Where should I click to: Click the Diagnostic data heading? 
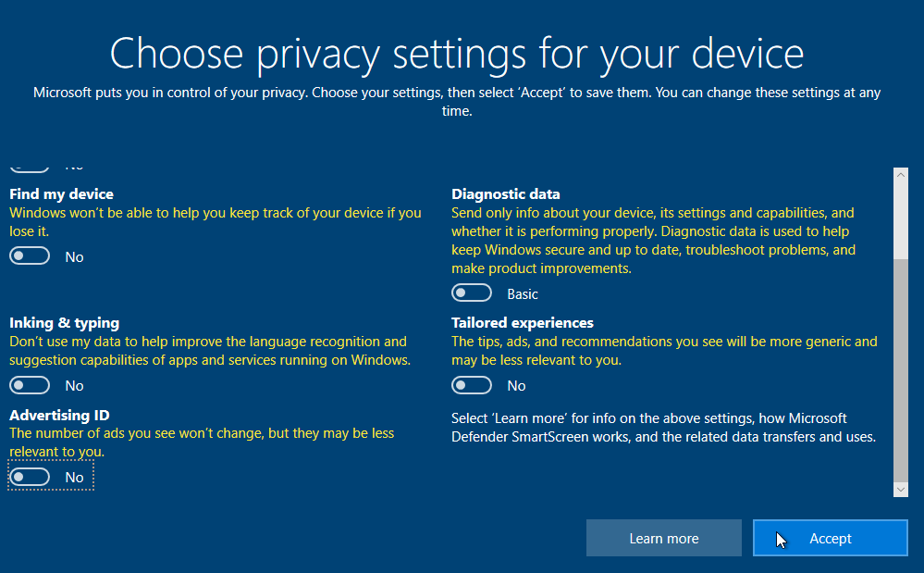pos(505,194)
